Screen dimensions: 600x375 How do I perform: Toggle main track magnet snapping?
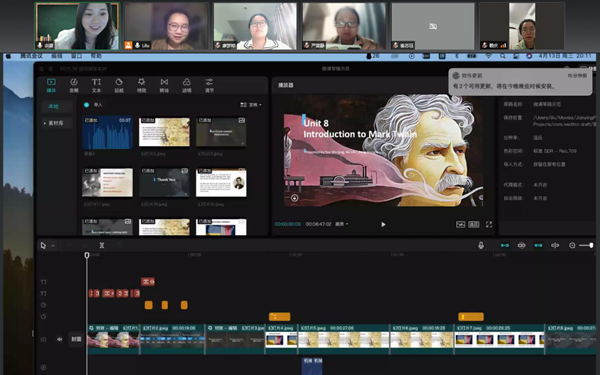pos(505,245)
